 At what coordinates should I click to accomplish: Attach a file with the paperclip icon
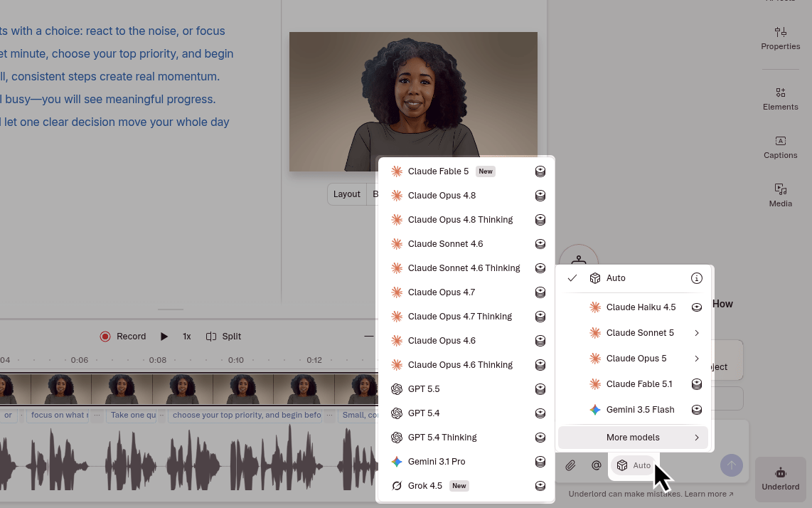(570, 465)
